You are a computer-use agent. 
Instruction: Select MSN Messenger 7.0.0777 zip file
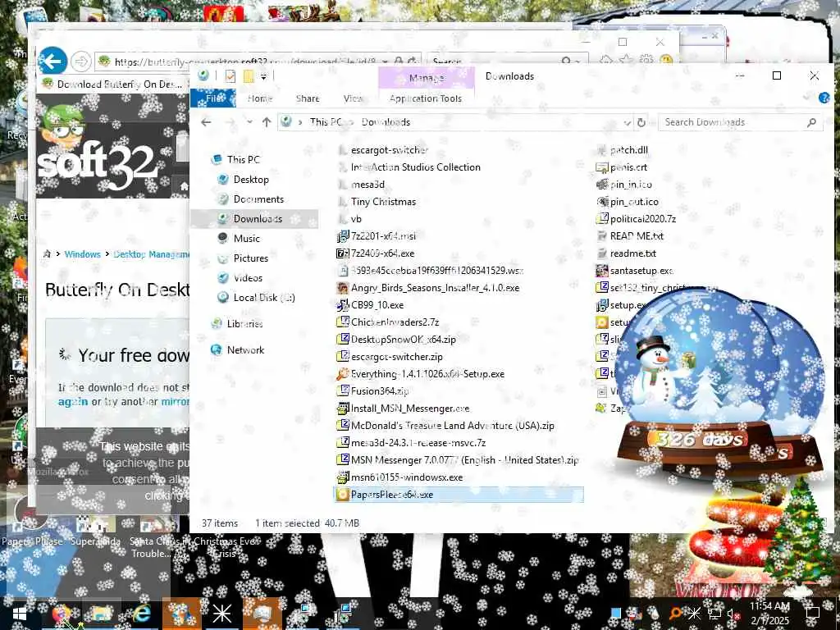(458, 459)
